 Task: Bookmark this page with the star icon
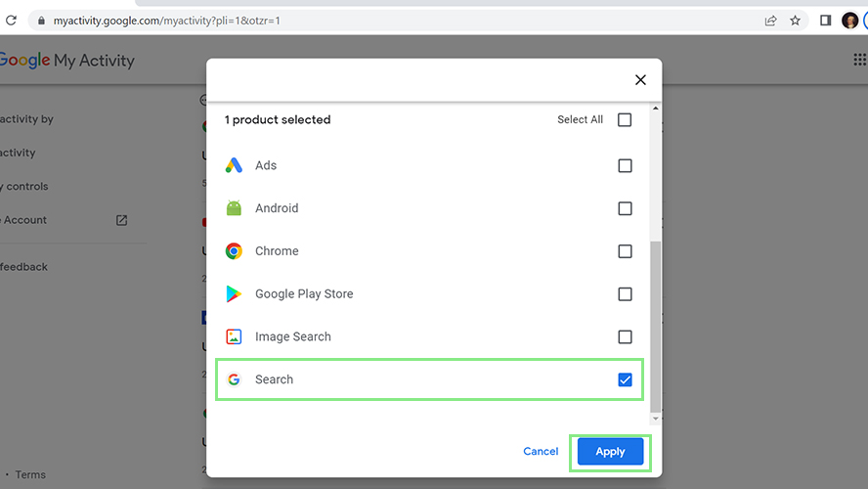point(795,21)
